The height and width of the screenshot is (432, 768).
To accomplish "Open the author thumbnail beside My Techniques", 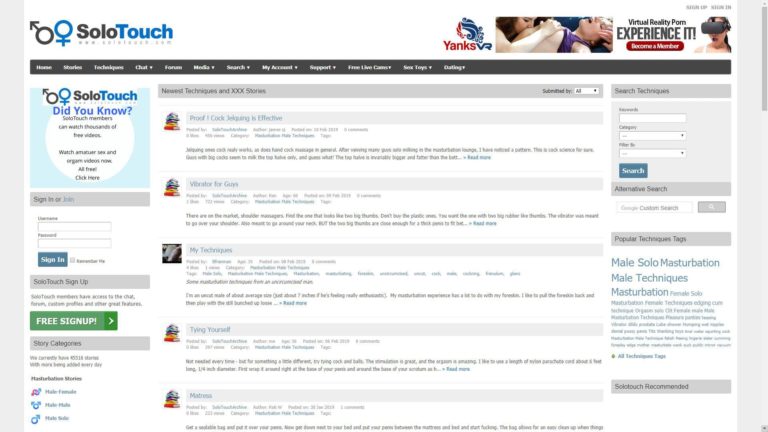I will point(171,254).
